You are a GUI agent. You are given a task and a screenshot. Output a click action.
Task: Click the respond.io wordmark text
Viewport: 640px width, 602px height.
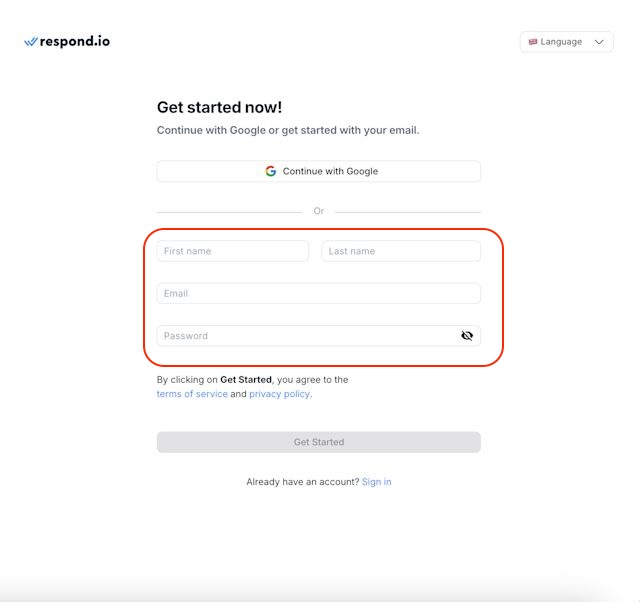pos(75,42)
